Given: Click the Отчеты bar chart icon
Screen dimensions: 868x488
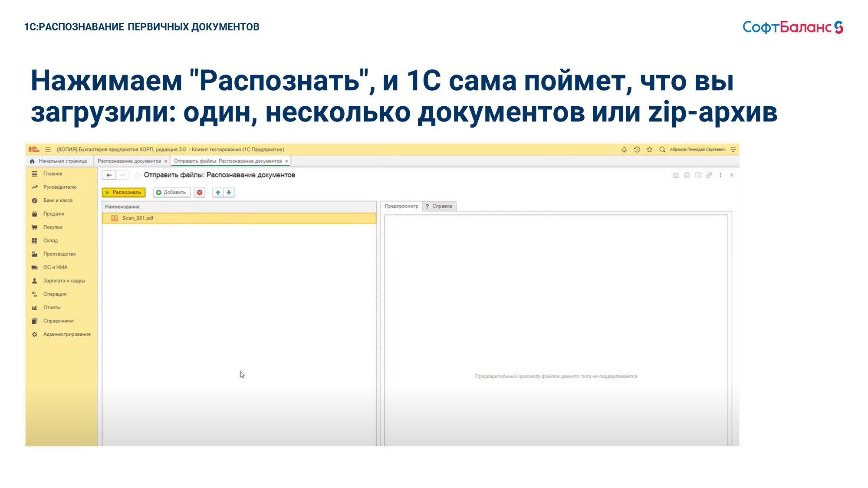Looking at the screenshot, I should [x=34, y=308].
